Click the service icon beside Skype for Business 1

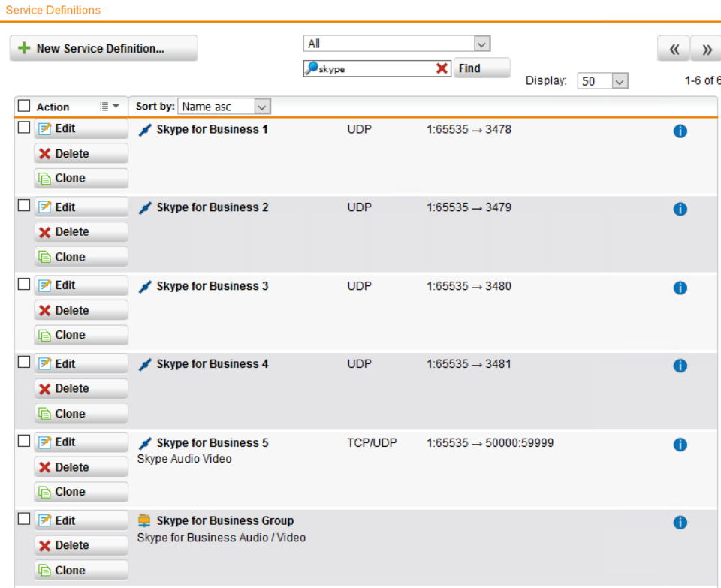click(x=145, y=131)
